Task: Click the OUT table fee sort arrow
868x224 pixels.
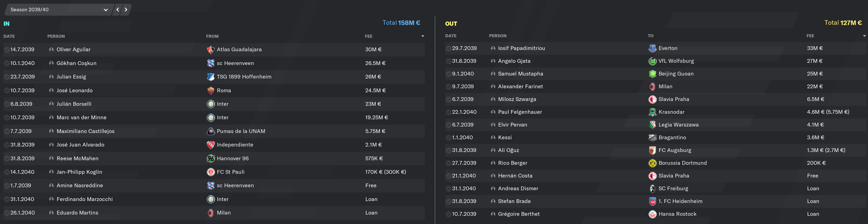Action: [x=864, y=36]
